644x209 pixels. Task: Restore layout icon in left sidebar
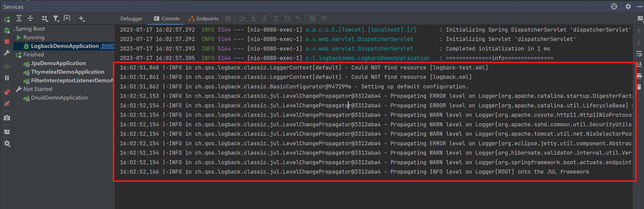click(7, 132)
